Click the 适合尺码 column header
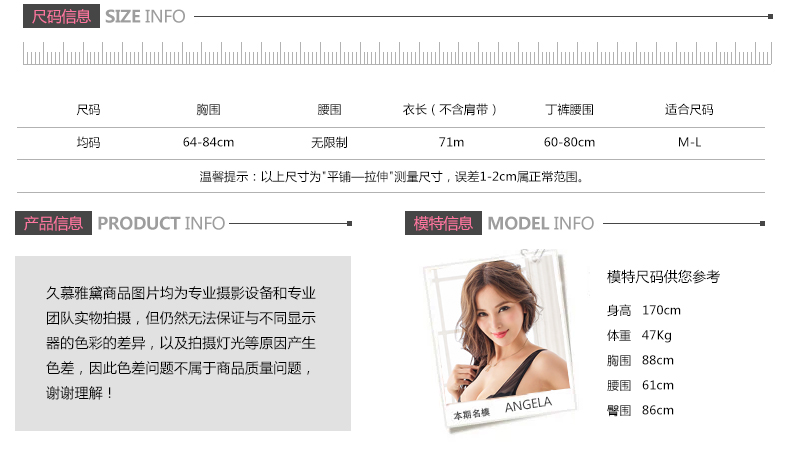The width and height of the screenshot is (790, 461). click(x=689, y=109)
